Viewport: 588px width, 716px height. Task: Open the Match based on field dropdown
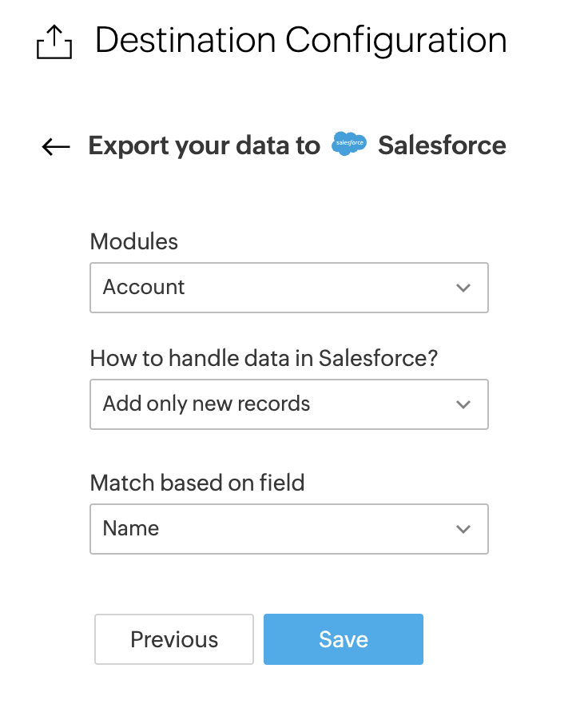pyautogui.click(x=288, y=529)
